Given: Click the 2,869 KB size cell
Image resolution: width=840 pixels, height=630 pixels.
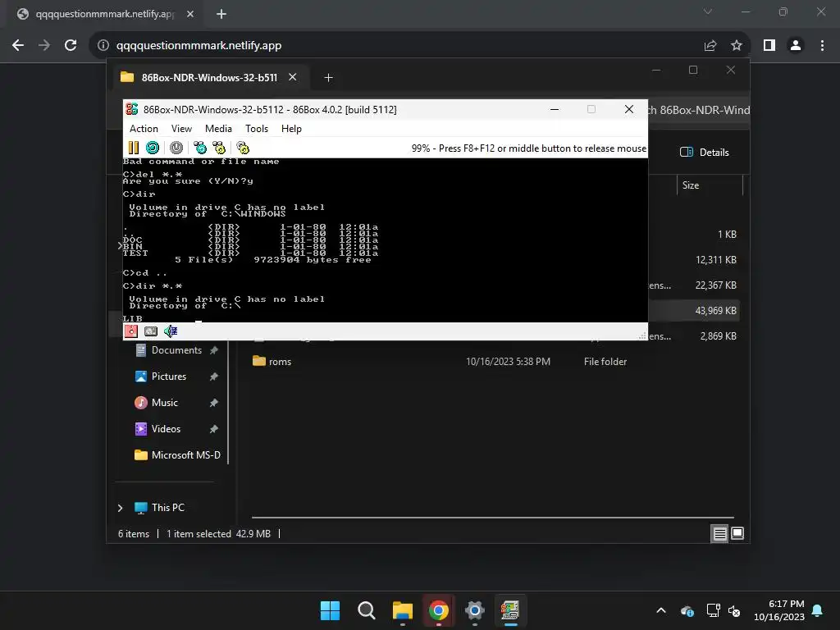Looking at the screenshot, I should (718, 336).
